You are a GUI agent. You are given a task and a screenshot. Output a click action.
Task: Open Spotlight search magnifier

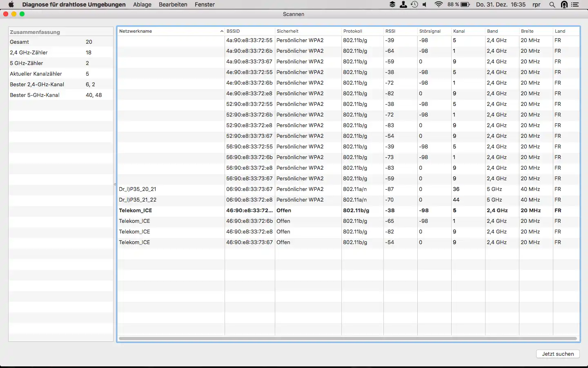tap(552, 4)
